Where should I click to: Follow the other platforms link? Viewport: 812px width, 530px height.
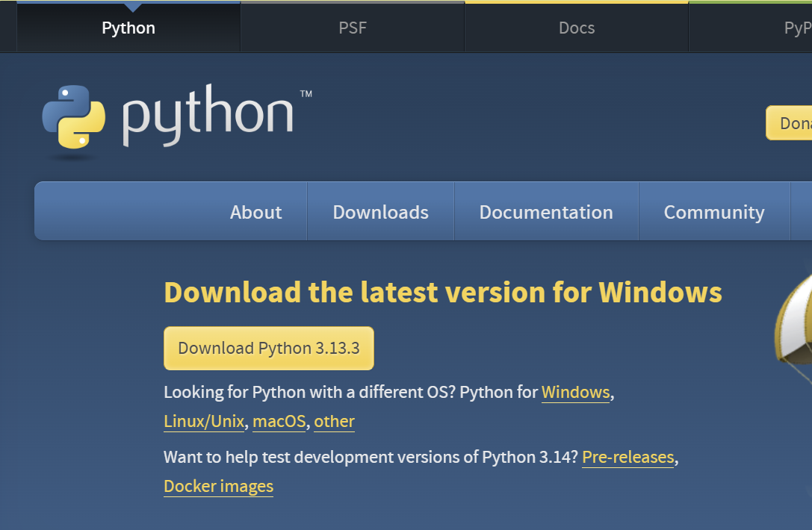click(x=335, y=421)
